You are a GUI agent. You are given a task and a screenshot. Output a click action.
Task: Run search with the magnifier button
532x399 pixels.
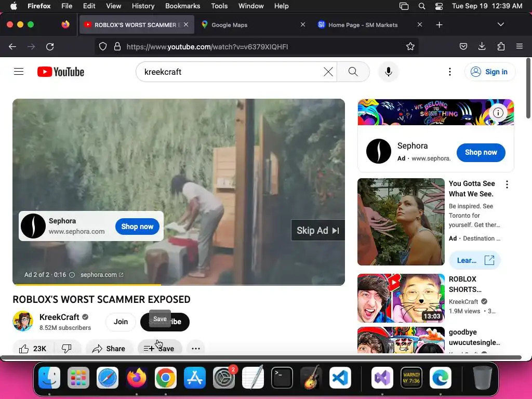pos(353,72)
